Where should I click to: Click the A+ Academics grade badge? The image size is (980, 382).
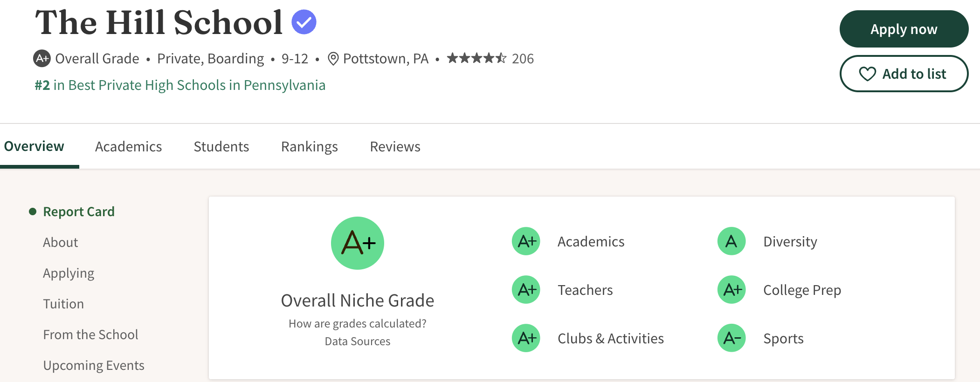click(x=525, y=241)
